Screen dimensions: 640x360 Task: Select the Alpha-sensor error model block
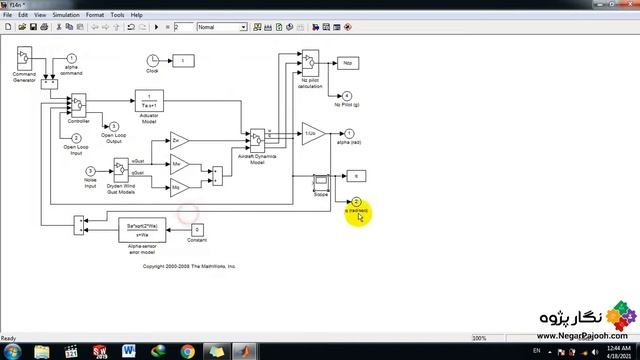click(x=142, y=230)
